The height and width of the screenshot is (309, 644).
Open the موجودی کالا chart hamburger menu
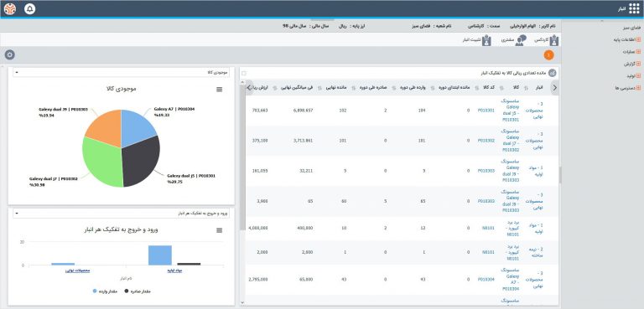(220, 89)
